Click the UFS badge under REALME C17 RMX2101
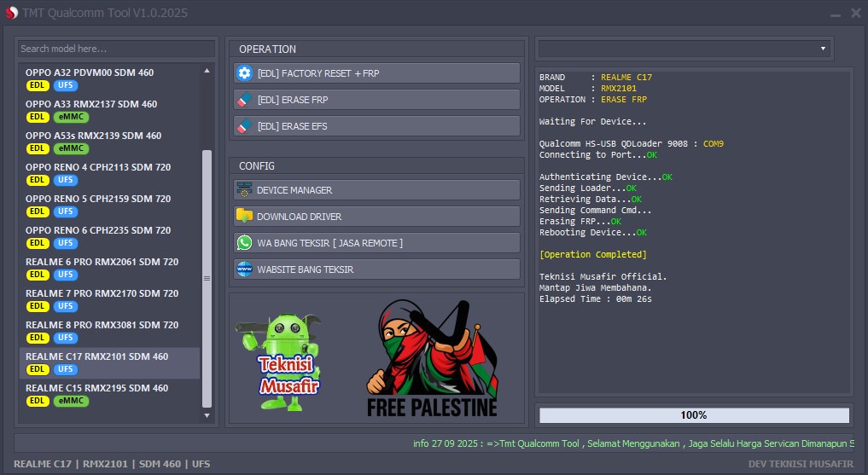Viewport: 868px width, 475px height. point(66,369)
